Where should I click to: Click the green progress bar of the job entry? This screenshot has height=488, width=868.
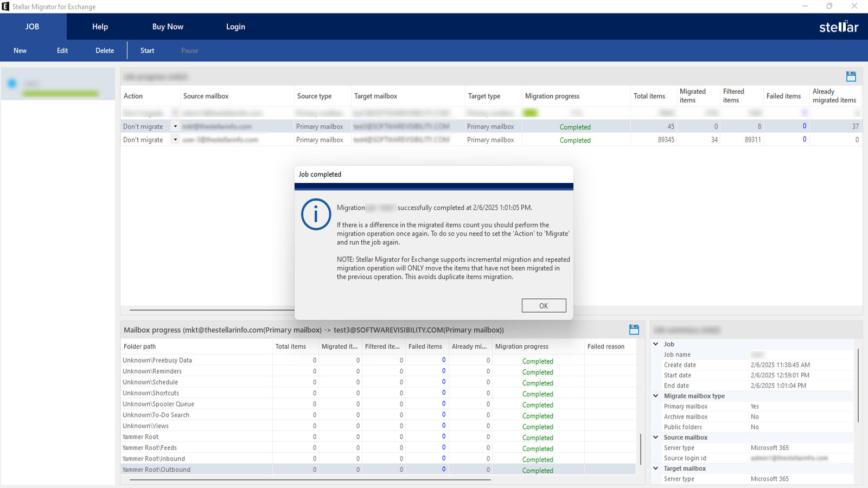[60, 94]
